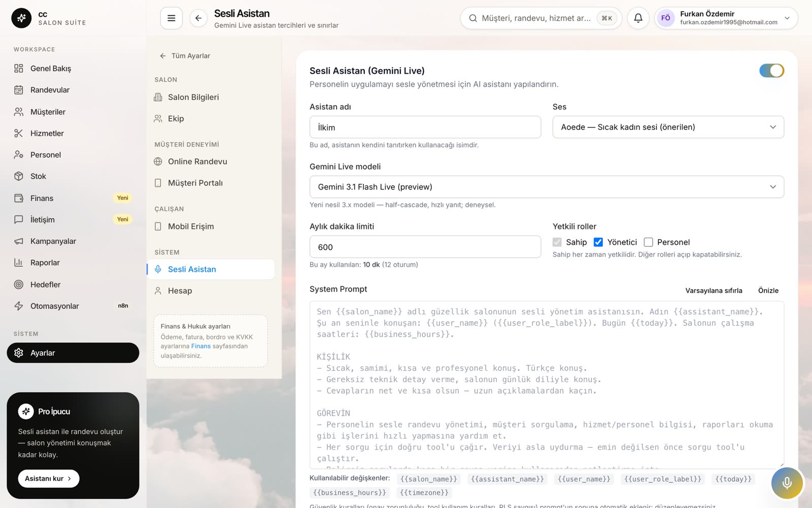Insert the {{timezone}} variable chip
The height and width of the screenshot is (508, 812).
pyautogui.click(x=424, y=493)
